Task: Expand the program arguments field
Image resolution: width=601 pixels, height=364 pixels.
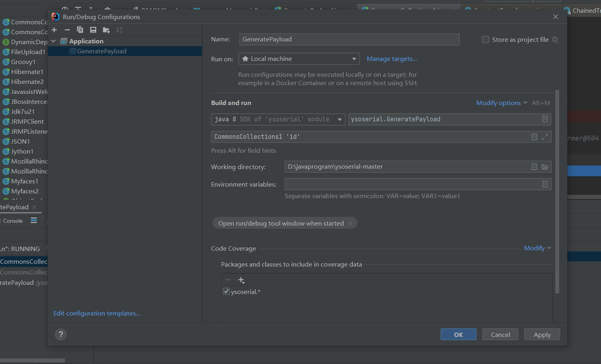Action: (x=545, y=137)
